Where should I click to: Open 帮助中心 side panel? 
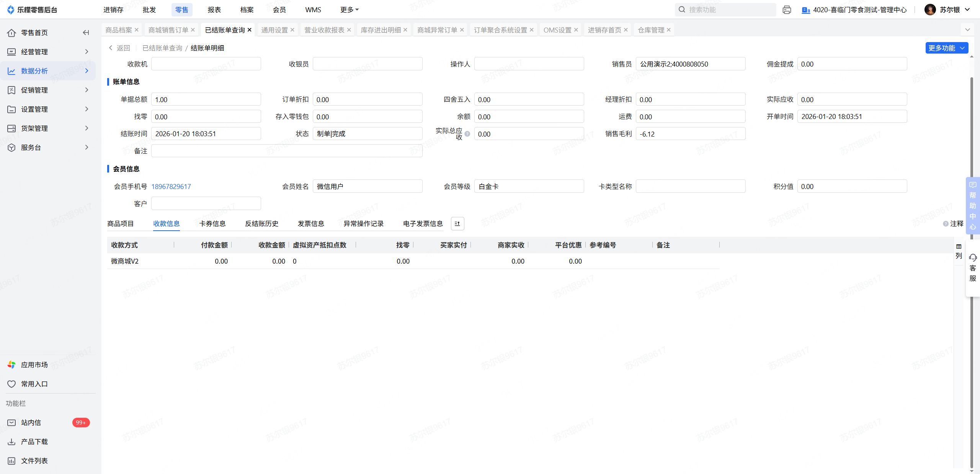[x=973, y=205]
